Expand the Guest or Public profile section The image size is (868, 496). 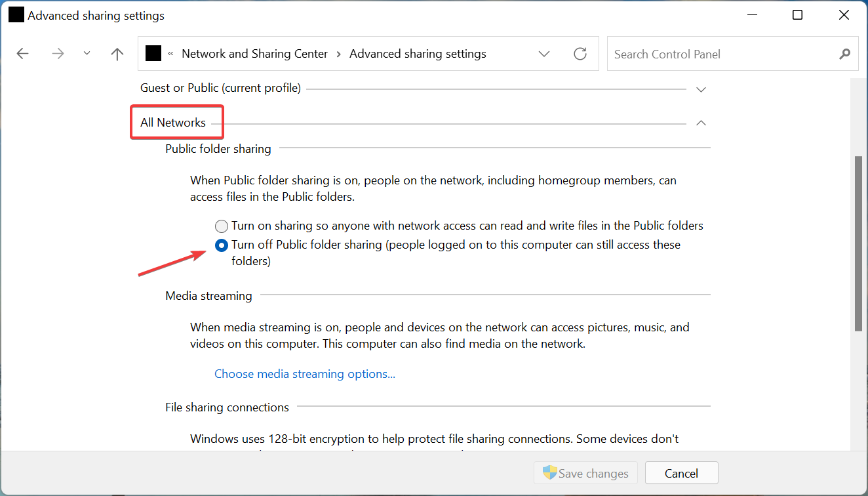click(701, 89)
